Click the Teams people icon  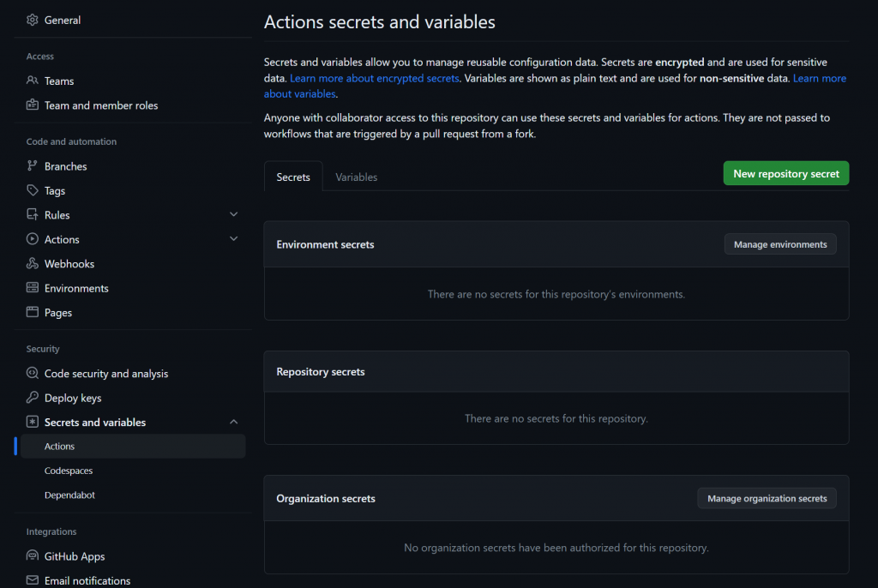(33, 81)
